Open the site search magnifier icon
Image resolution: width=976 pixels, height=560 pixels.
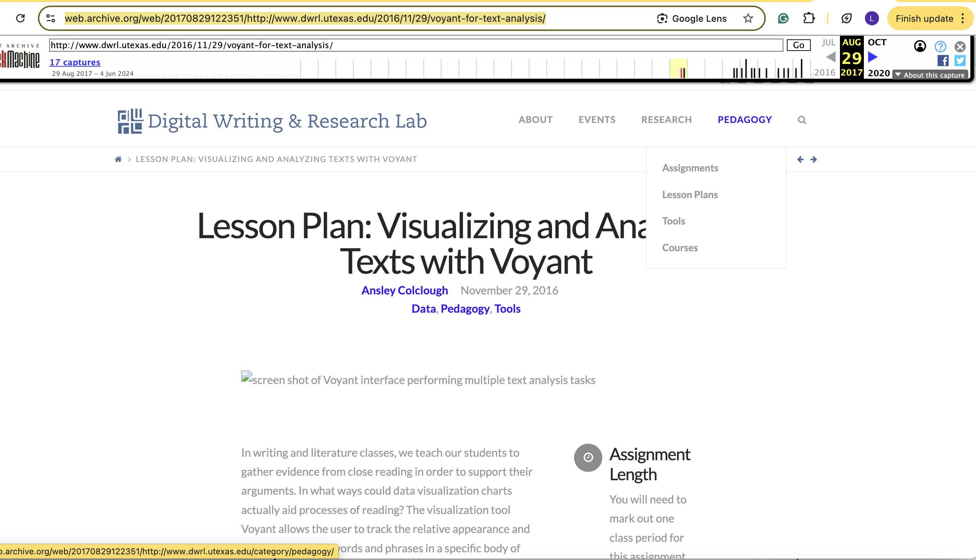click(802, 120)
